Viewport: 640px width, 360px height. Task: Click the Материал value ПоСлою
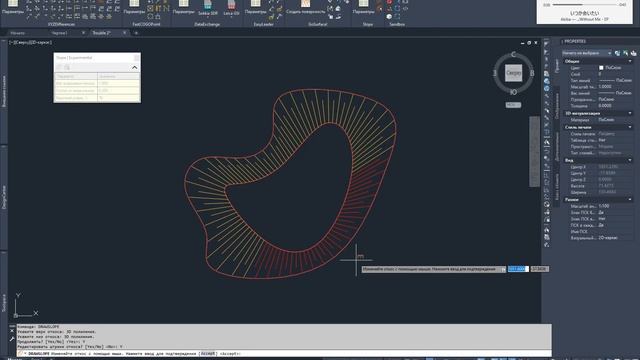(606, 120)
